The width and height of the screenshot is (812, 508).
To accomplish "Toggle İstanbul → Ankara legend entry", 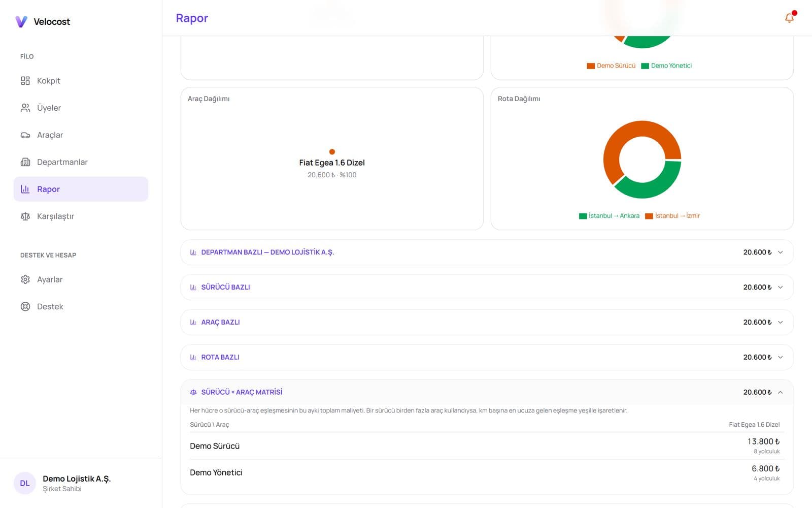I will pos(609,216).
